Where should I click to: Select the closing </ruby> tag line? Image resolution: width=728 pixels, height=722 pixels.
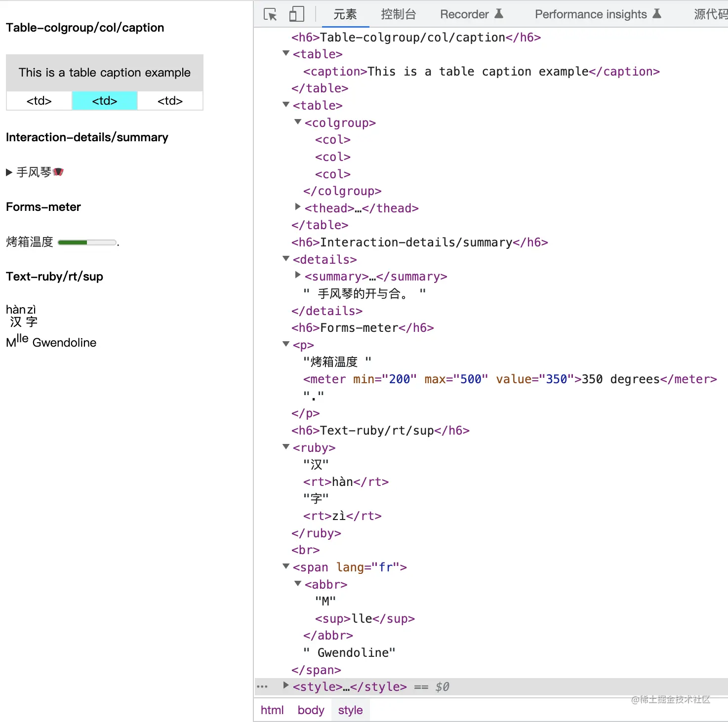point(316,533)
